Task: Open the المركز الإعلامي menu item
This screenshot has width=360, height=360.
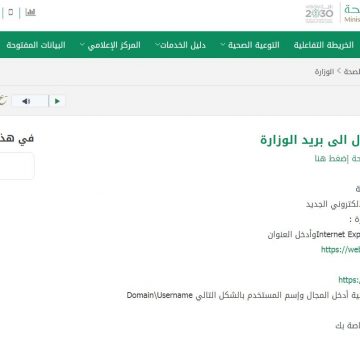Action: [x=114, y=45]
